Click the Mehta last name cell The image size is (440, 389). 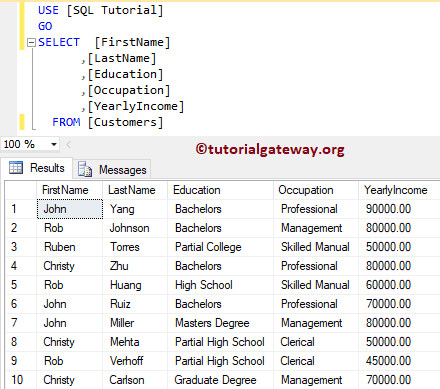135,342
